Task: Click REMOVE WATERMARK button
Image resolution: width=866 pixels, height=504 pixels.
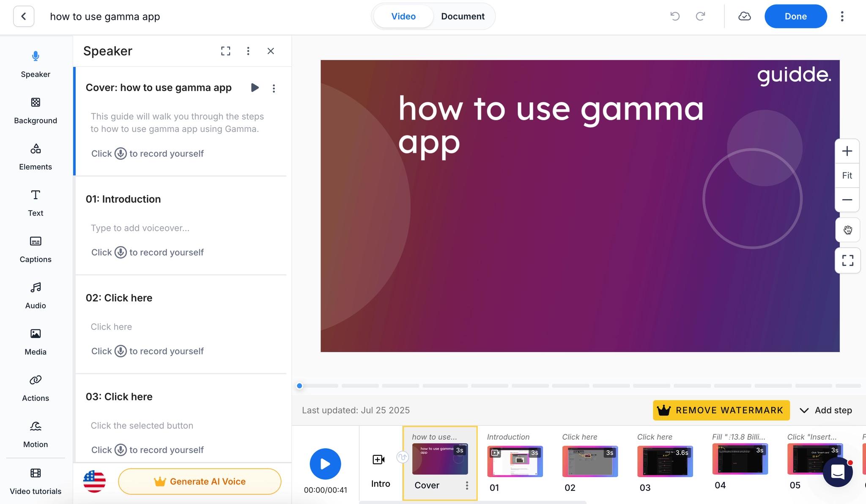Action: 721,410
